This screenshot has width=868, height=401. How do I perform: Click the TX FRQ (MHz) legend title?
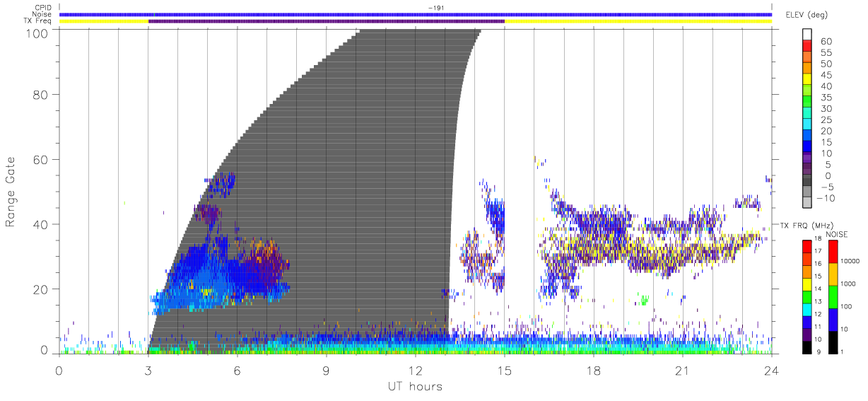805,226
